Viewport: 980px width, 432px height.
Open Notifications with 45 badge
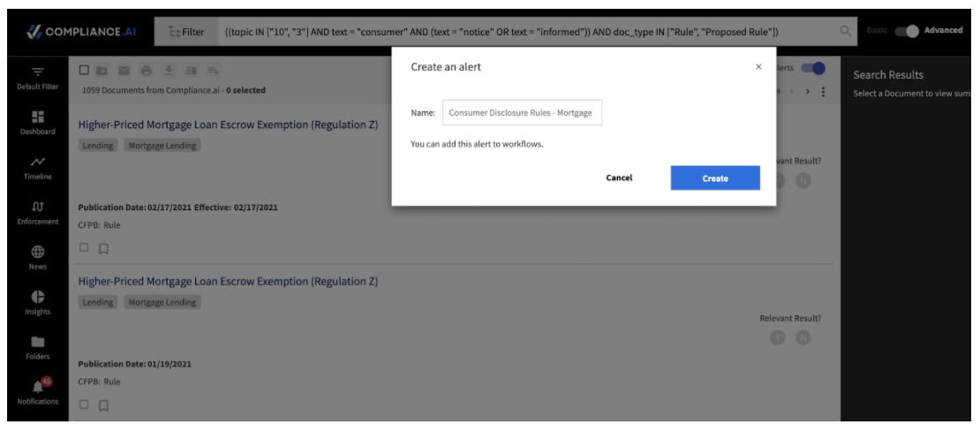37,392
